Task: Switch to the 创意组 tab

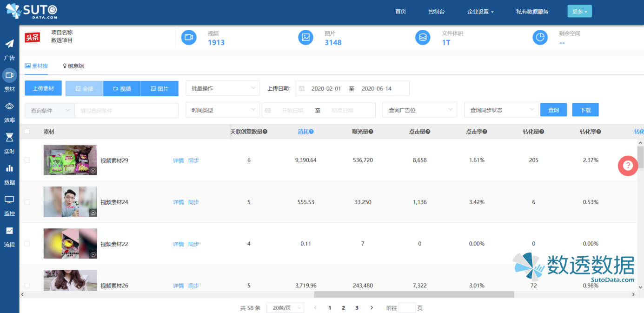Action: pyautogui.click(x=73, y=66)
